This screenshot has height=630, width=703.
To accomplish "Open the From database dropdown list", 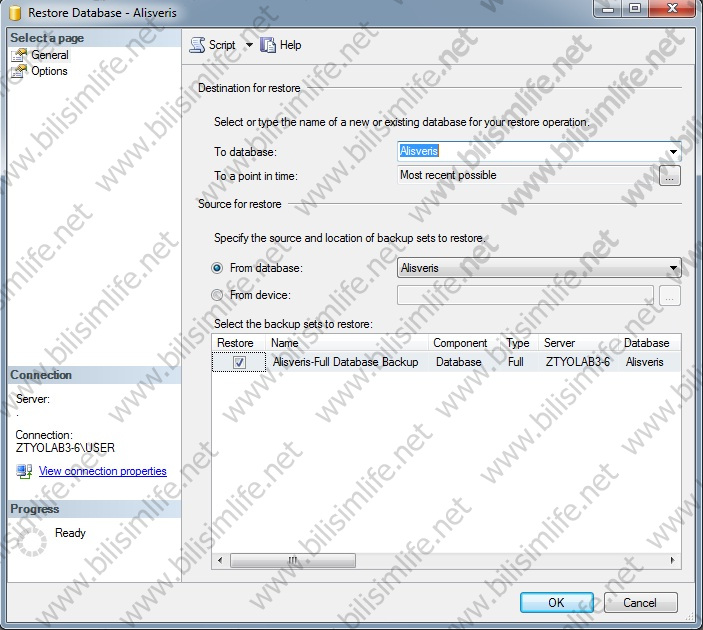I will pyautogui.click(x=673, y=268).
